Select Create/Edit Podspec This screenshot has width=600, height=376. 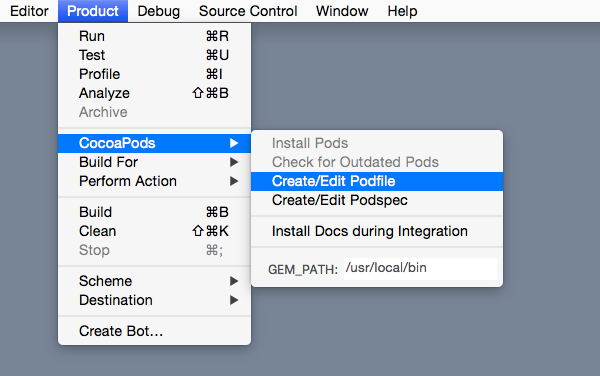pos(377,200)
